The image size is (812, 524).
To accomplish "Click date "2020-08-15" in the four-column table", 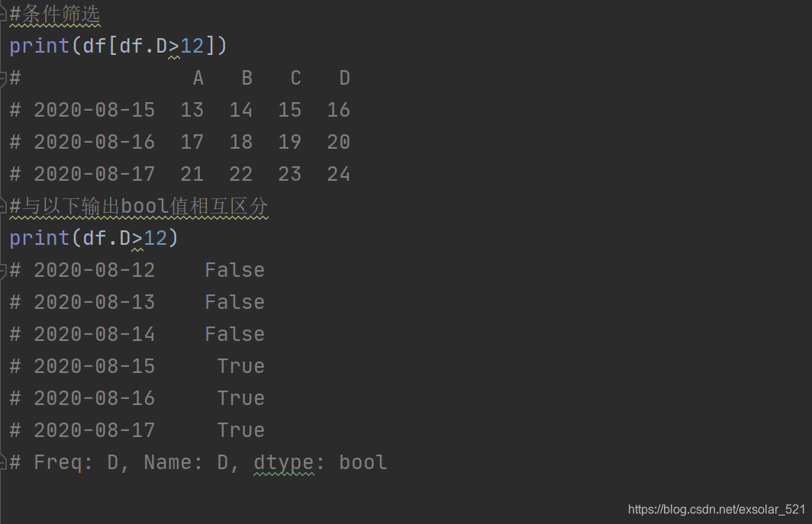I will point(95,111).
